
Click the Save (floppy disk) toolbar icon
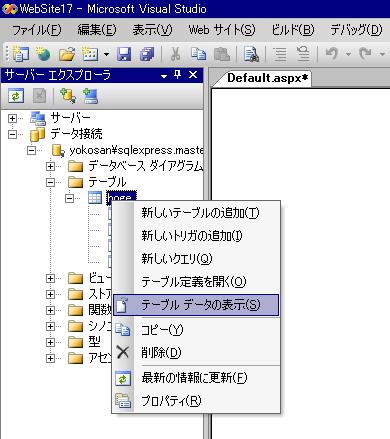pyautogui.click(x=124, y=54)
